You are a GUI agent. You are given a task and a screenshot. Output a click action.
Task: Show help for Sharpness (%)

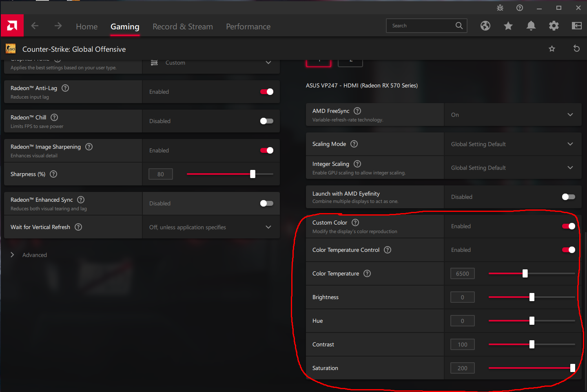(x=53, y=174)
